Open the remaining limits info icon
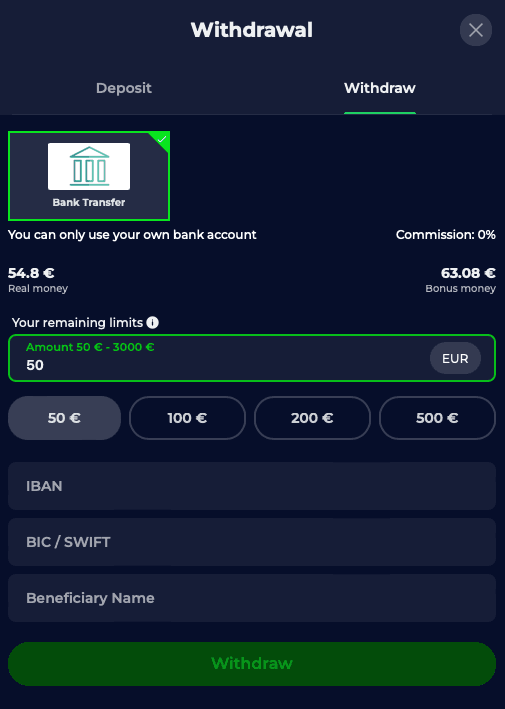Image resolution: width=505 pixels, height=709 pixels. coord(153,322)
